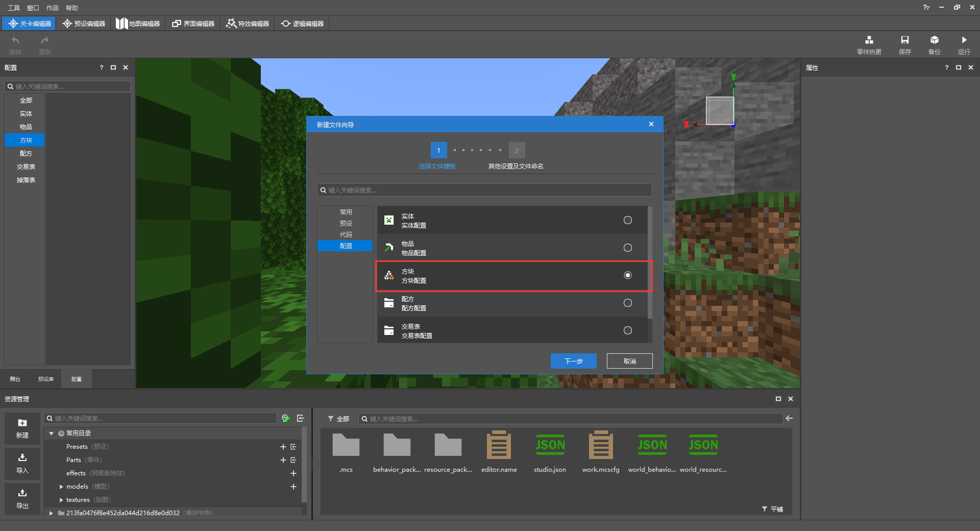Open the 窗口 menu
This screenshot has height=531, width=980.
click(33, 8)
